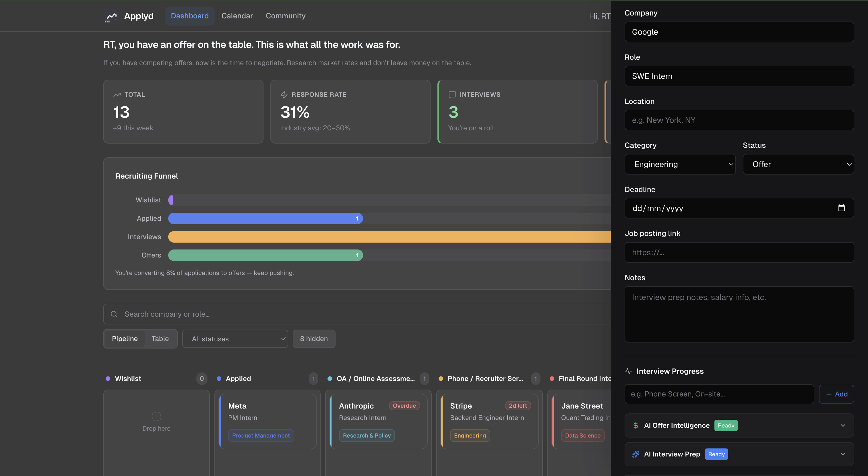
Task: Click the Interview Progress pulse icon
Action: tap(628, 371)
